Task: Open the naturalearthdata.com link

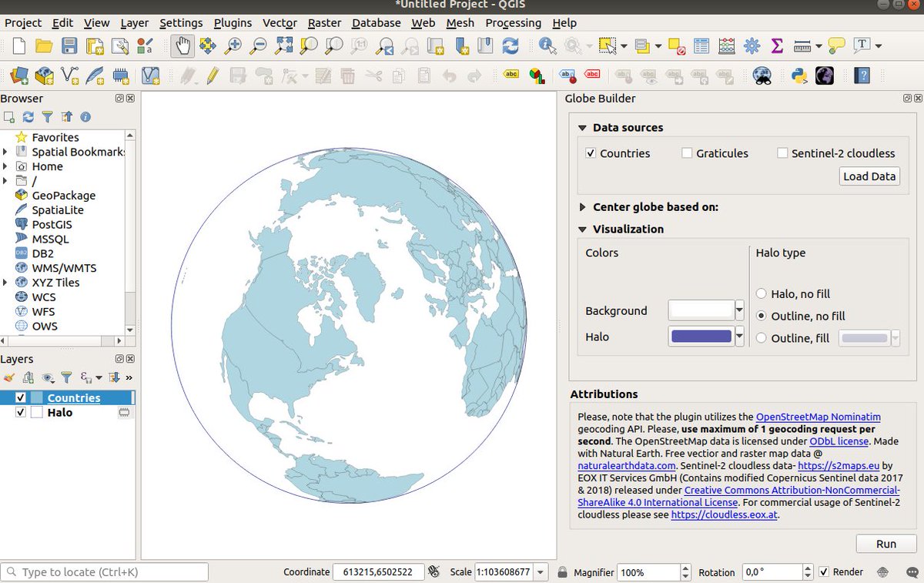Action: 628,465
